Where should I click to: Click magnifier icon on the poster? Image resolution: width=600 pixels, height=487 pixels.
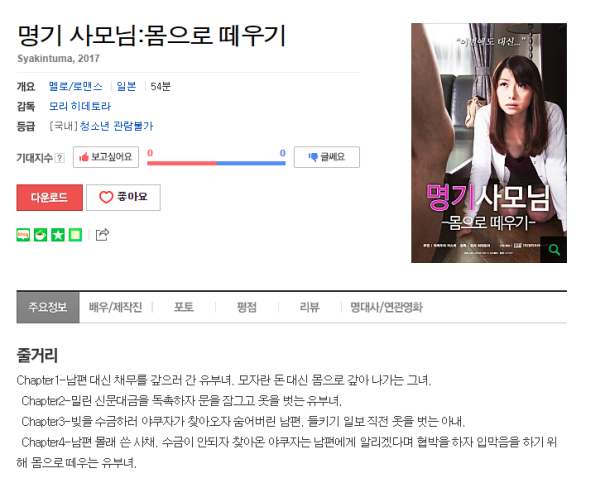tap(554, 250)
